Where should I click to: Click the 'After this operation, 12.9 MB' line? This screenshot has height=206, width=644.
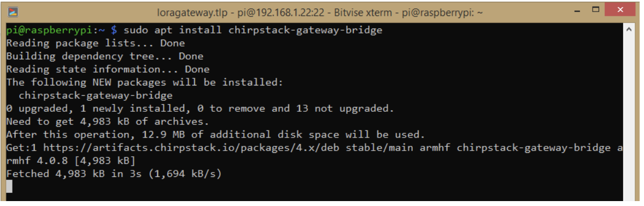[215, 135]
